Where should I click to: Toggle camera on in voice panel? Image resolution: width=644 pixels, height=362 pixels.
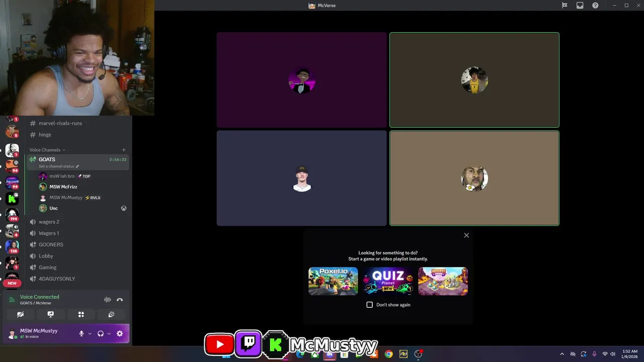click(x=20, y=314)
